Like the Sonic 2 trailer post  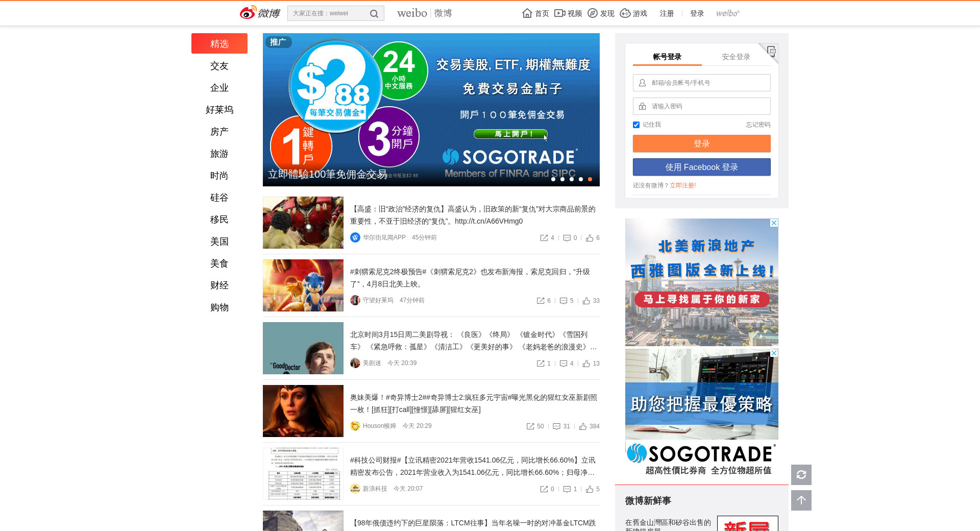click(586, 301)
